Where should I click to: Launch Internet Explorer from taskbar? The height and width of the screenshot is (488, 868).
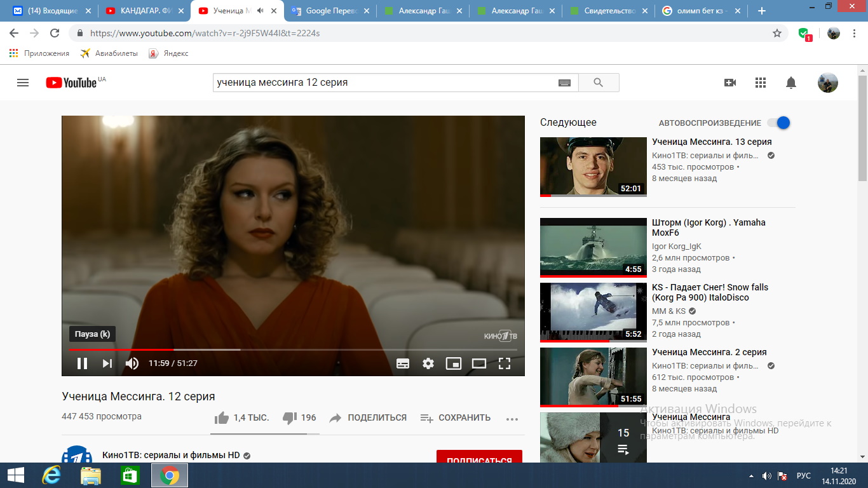52,475
